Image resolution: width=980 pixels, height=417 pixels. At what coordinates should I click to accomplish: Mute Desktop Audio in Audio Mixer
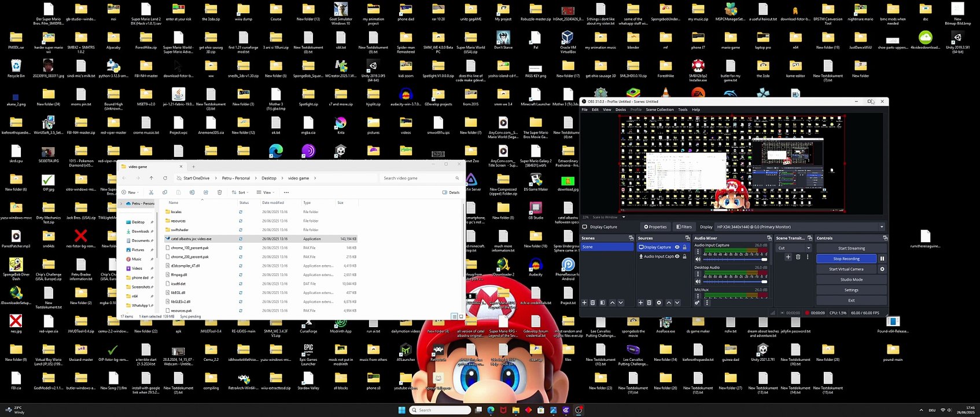tap(698, 281)
